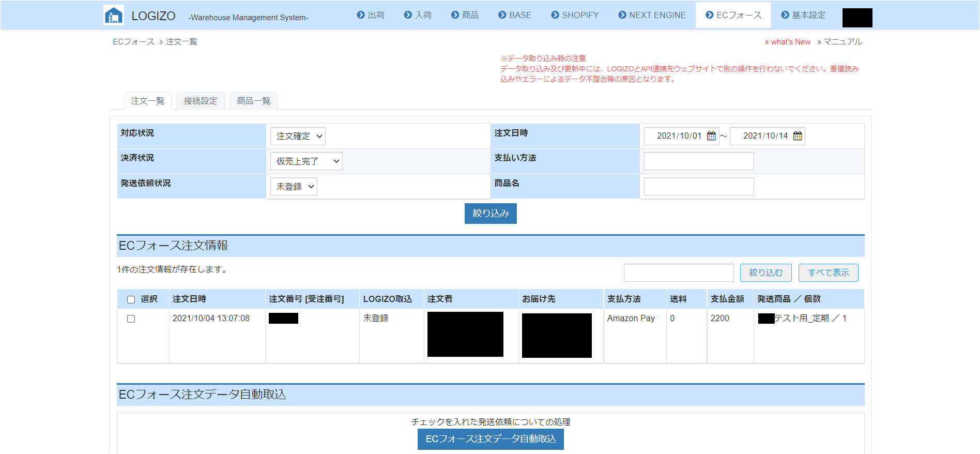Expand the 対応状況 dropdown showing 注文確定

pyautogui.click(x=298, y=136)
